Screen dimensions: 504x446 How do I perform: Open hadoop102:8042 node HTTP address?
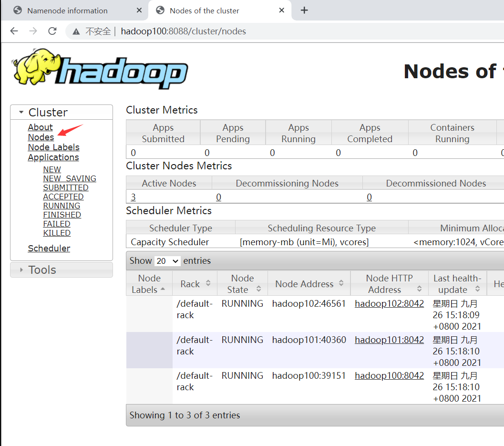pyautogui.click(x=389, y=303)
